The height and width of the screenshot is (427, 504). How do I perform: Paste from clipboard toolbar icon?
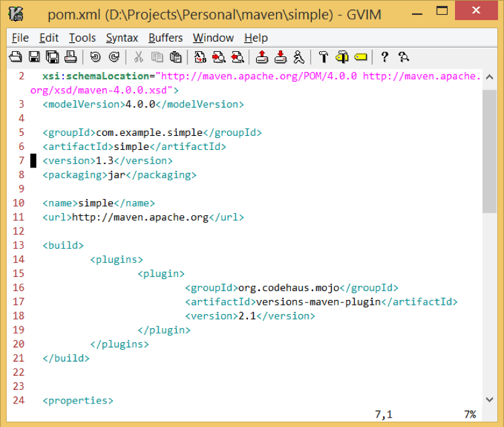point(175,57)
